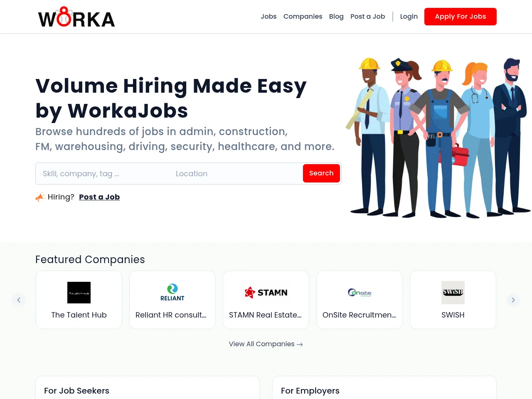Open The Talent Hub logo thumbnail
The image size is (532, 399).
[x=79, y=293]
